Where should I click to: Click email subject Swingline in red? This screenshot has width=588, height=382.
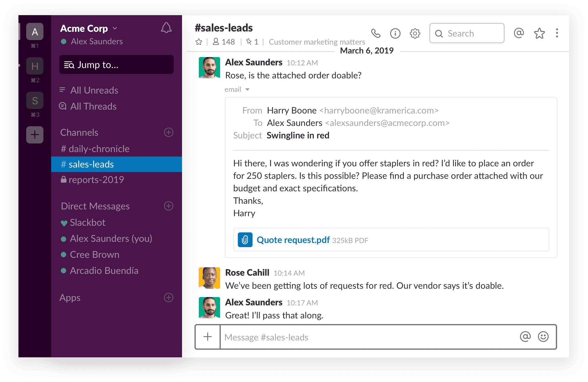298,135
